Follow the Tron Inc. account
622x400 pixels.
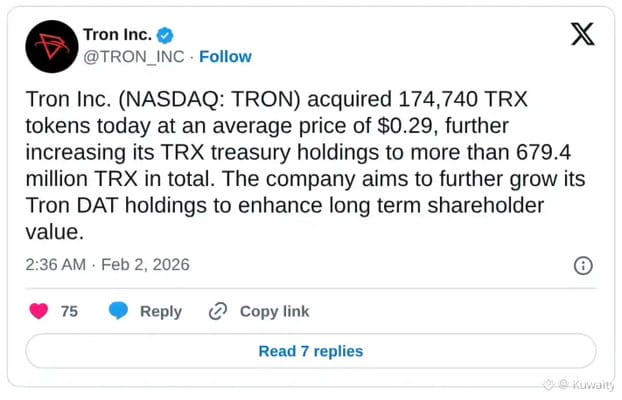(x=226, y=57)
